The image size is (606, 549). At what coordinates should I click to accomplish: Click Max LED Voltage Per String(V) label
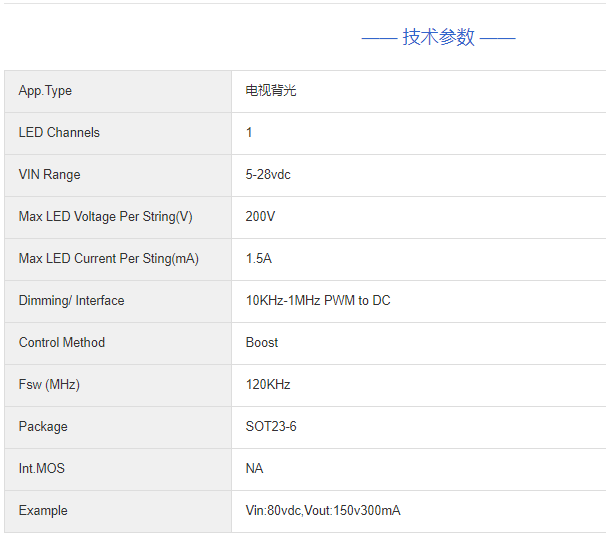pyautogui.click(x=105, y=217)
